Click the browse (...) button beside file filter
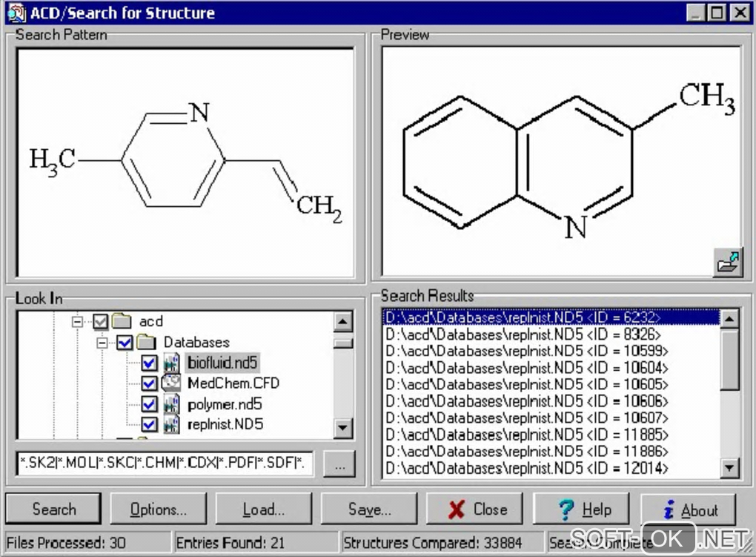756x557 pixels. pos(339,464)
